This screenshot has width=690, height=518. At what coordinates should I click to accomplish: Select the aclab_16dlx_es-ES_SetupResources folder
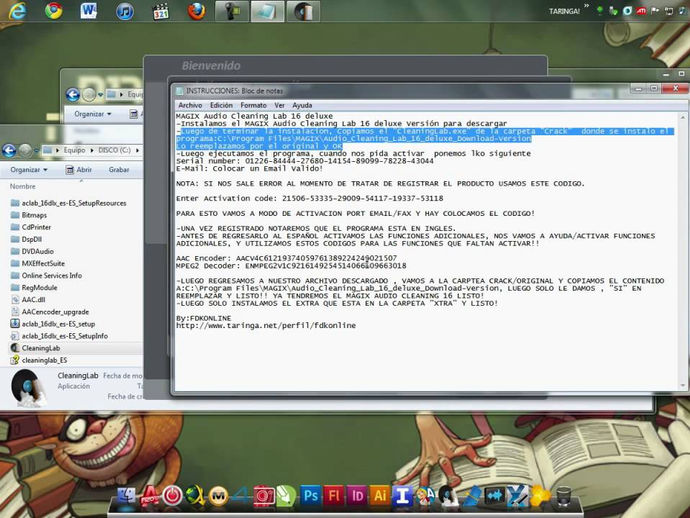coord(68,203)
